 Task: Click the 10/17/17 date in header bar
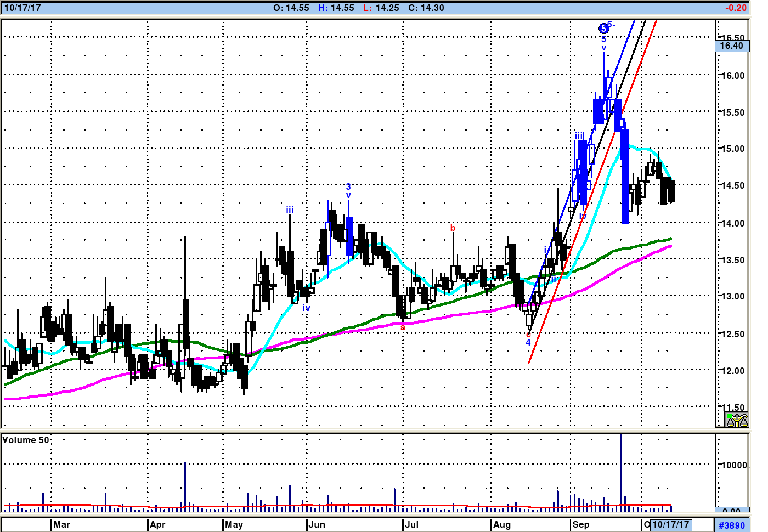coord(22,8)
